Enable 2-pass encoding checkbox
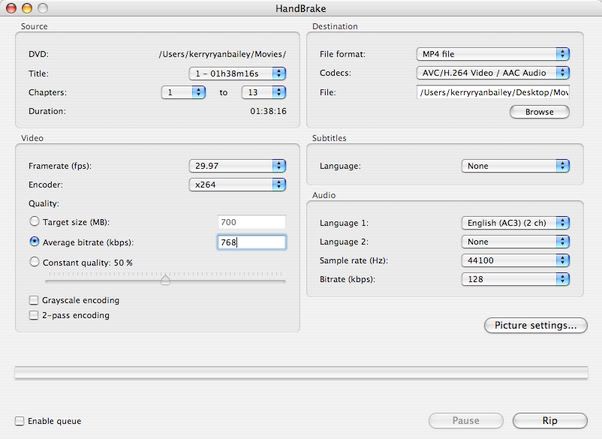The image size is (602, 439). tap(34, 315)
